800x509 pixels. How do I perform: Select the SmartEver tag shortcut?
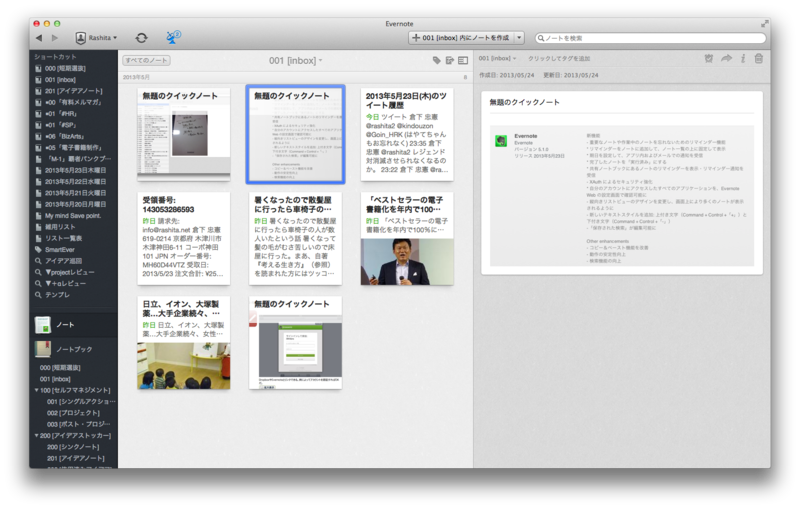pos(59,249)
